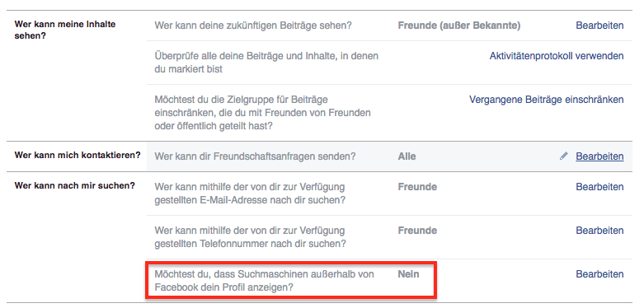Screen dimensions: 644x308
Task: Click the Suchmaschinen außerhalb von Facebook question
Action: click(x=264, y=281)
